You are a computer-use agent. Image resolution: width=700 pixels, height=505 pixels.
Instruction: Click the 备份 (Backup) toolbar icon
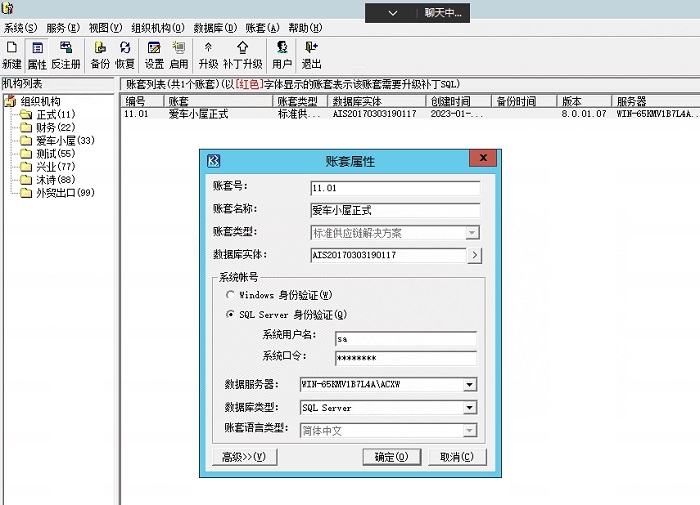100,54
